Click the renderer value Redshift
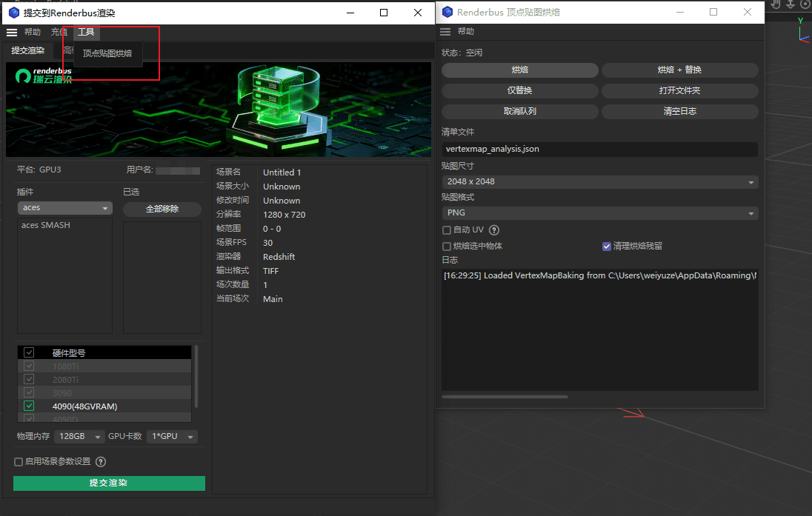The image size is (812, 516). click(x=279, y=257)
